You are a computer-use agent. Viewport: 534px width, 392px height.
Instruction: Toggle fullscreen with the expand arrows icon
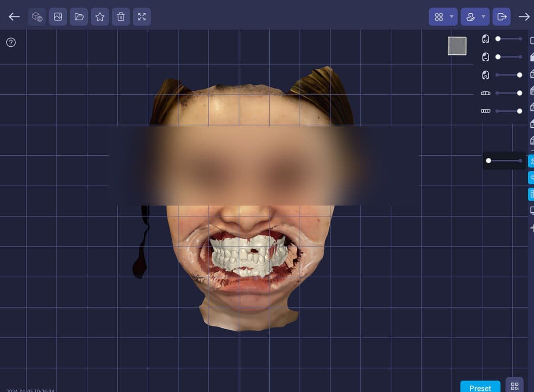[x=142, y=17]
